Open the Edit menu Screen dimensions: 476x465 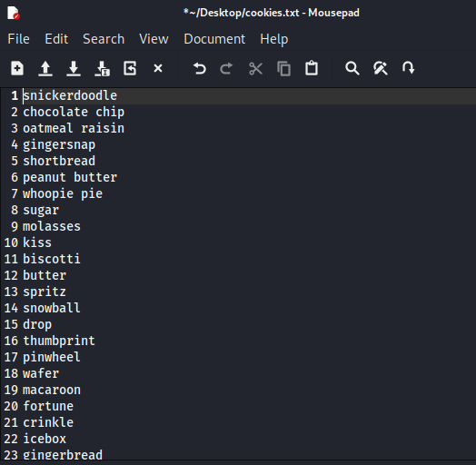coord(56,39)
